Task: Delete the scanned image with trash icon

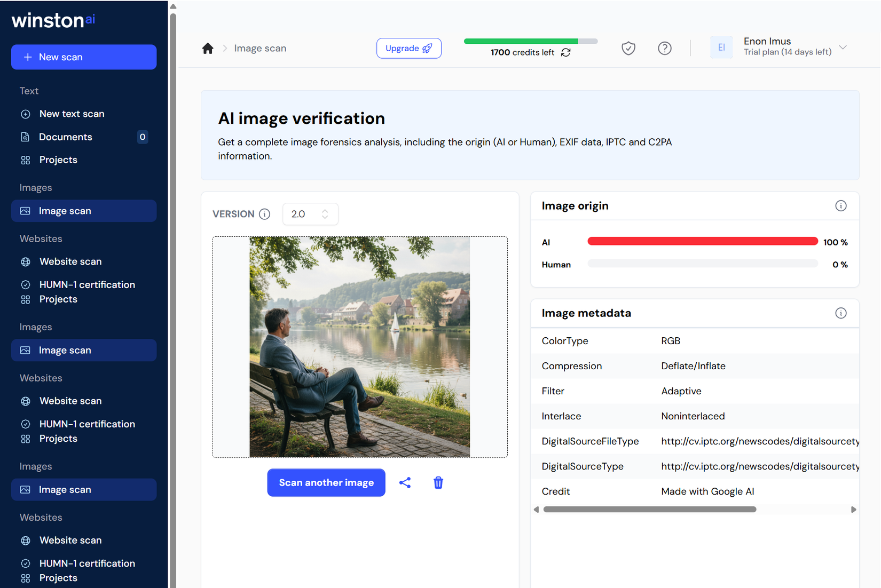Action: coord(438,483)
